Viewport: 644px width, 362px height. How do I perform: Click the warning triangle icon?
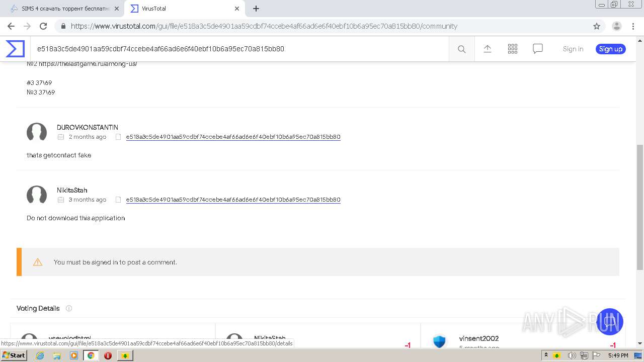pyautogui.click(x=38, y=262)
